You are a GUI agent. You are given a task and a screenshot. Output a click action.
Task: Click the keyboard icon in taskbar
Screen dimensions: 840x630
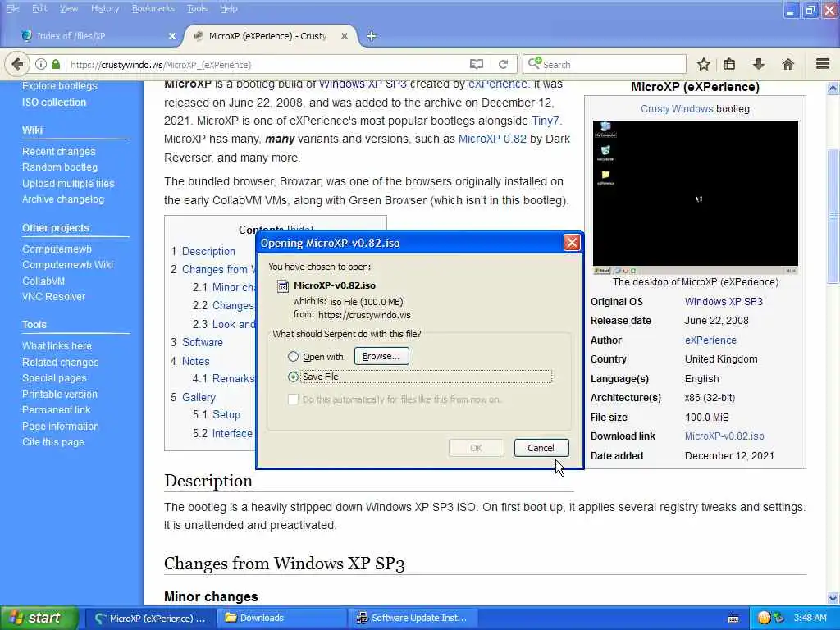tap(733, 619)
